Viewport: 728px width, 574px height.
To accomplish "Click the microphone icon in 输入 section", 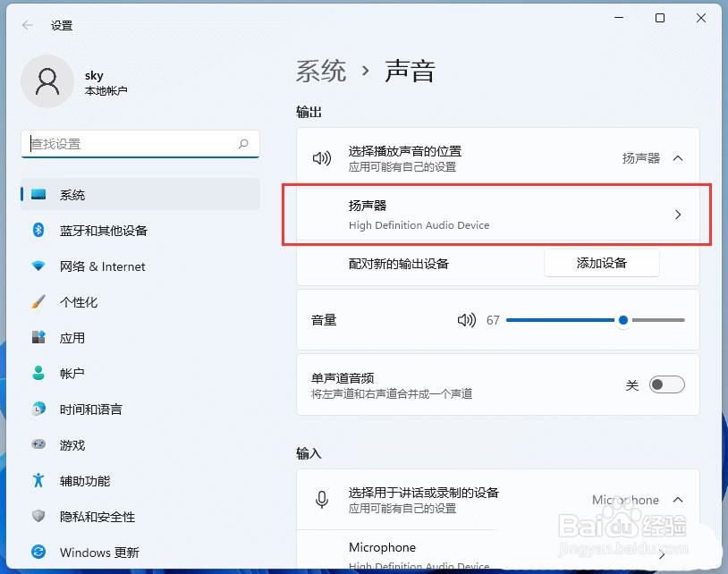I will (x=322, y=500).
